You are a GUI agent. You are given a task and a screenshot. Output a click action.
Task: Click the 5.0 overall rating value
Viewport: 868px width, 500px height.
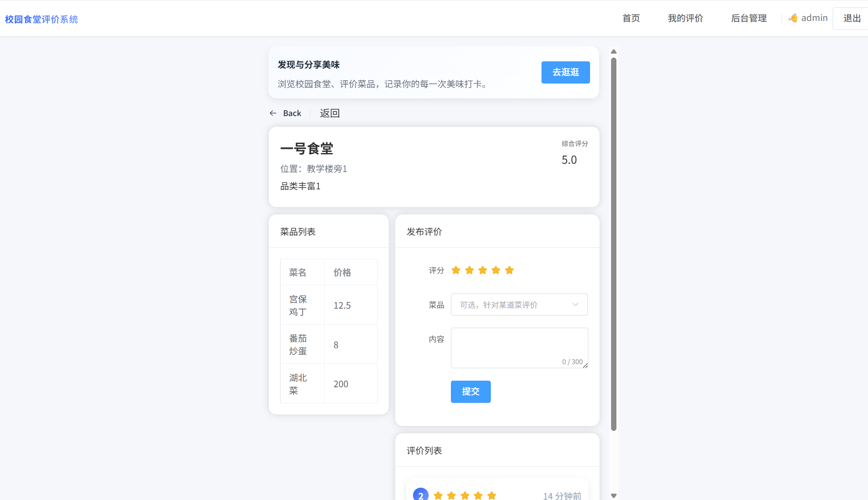(x=569, y=160)
